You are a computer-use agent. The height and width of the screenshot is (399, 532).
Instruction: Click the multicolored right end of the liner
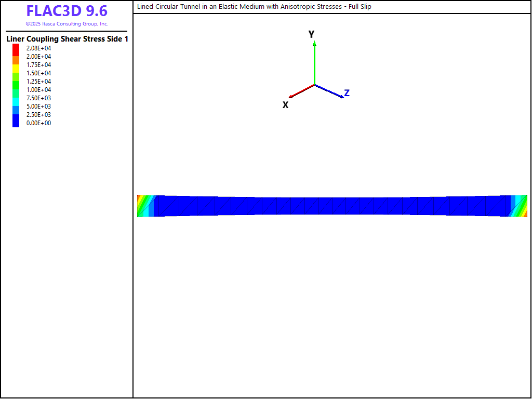519,206
